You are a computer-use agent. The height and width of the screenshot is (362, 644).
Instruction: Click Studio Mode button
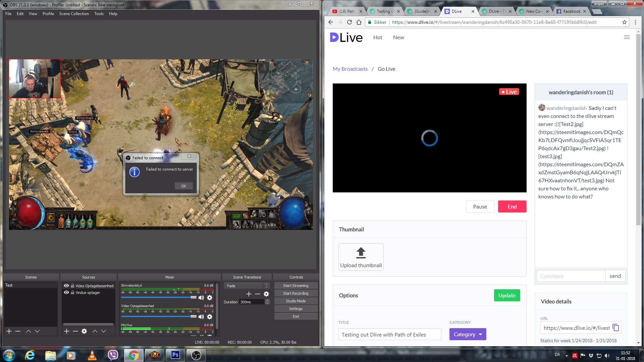click(x=296, y=301)
